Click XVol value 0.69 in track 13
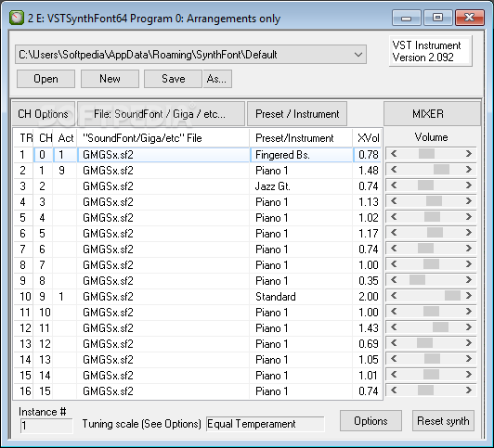The image size is (494, 448). point(368,344)
